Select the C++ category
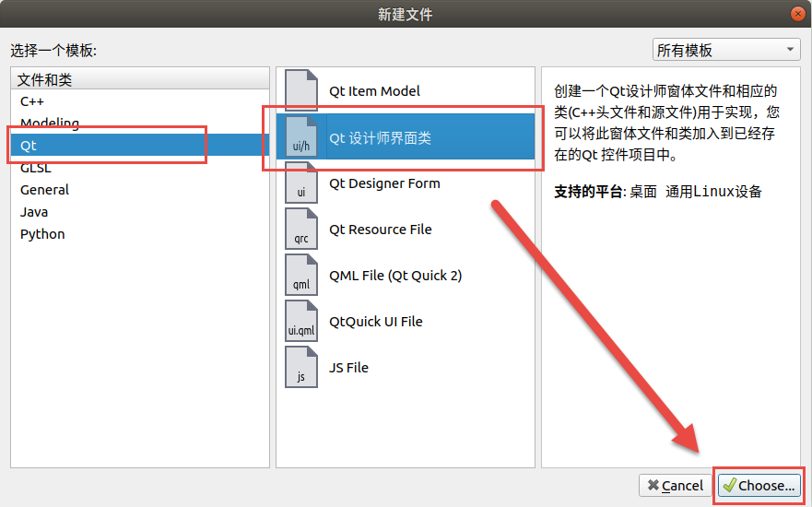Image resolution: width=812 pixels, height=507 pixels. pos(140,101)
